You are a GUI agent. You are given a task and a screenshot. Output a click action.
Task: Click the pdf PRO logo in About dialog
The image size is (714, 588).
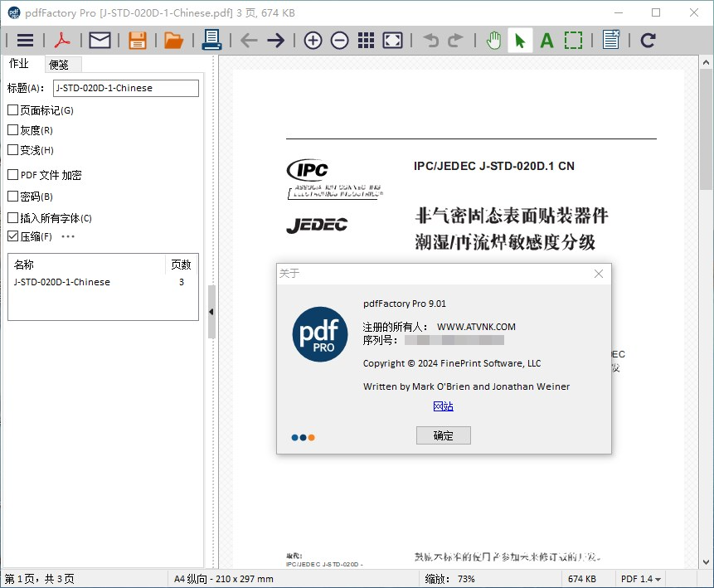coord(319,334)
